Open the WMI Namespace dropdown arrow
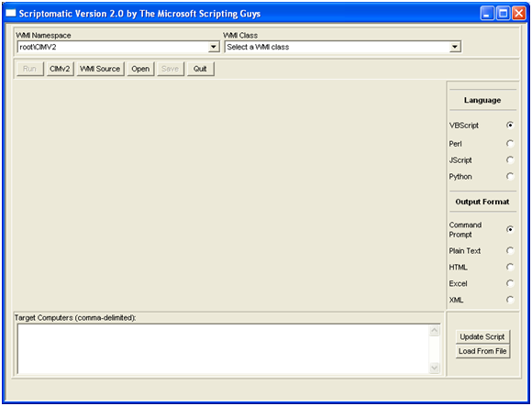The width and height of the screenshot is (532, 406). tap(214, 47)
